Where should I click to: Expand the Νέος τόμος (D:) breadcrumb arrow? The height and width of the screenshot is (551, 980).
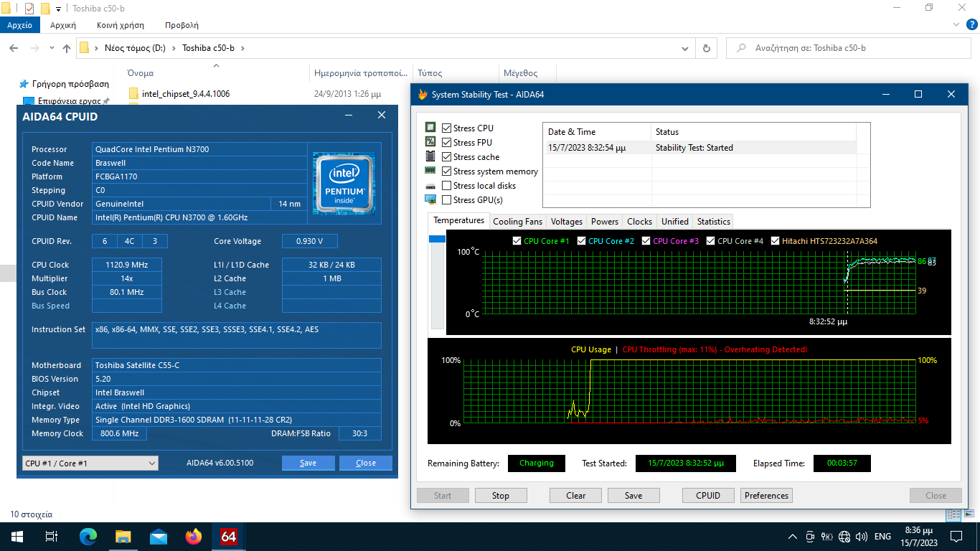click(x=174, y=48)
